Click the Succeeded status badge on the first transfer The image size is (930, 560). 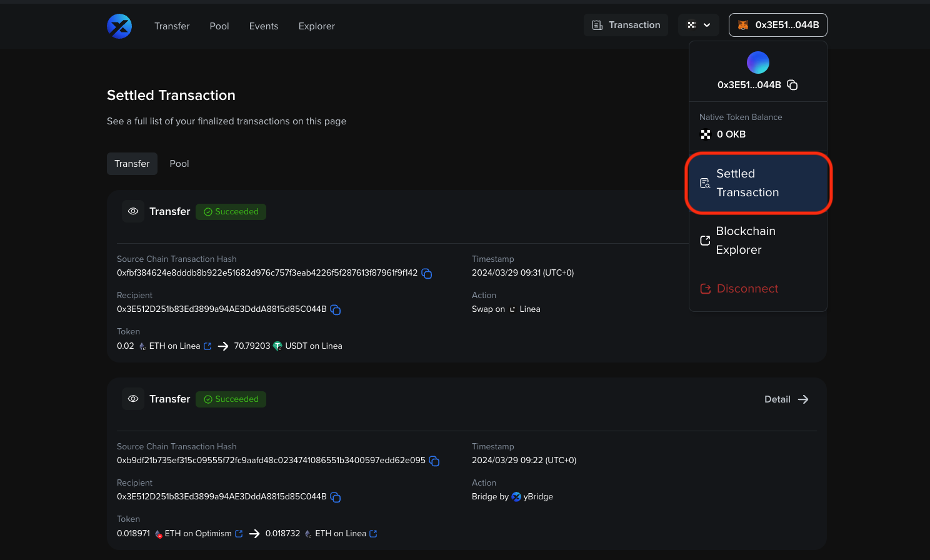tap(231, 211)
